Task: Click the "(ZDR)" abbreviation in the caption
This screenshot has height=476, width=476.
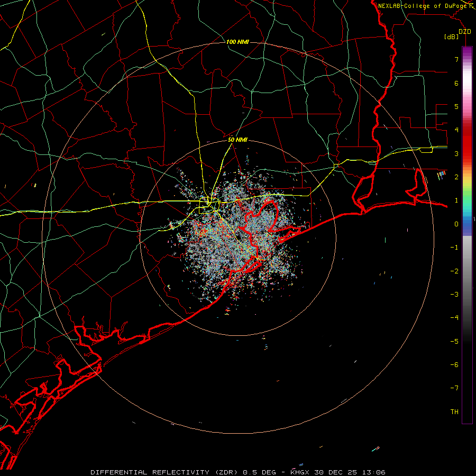Action: click(x=227, y=472)
